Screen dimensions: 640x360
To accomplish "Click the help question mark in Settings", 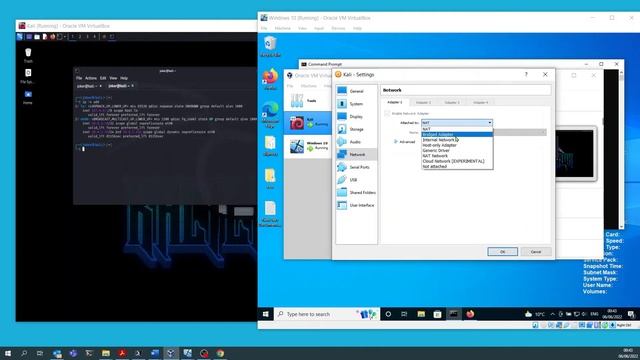I will coord(526,74).
